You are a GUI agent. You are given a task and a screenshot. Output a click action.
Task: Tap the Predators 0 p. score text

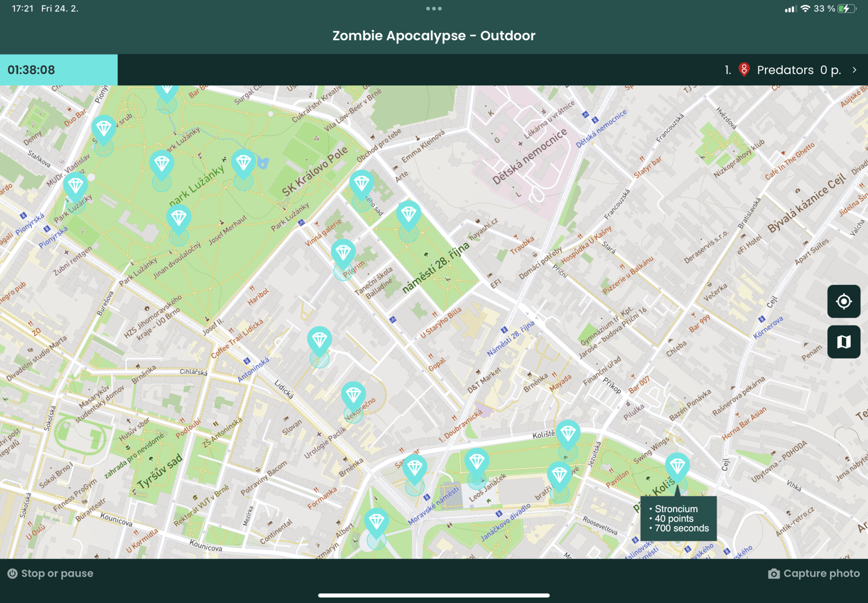[799, 70]
